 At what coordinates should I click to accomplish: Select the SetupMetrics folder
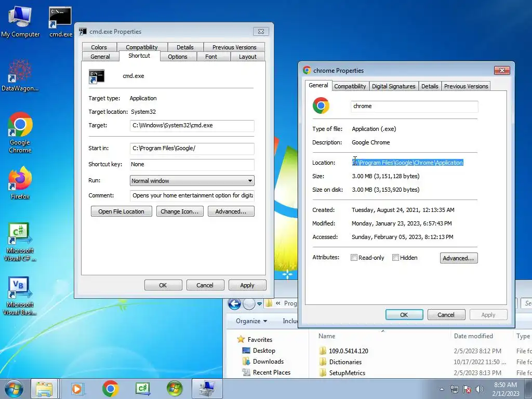[347, 373]
